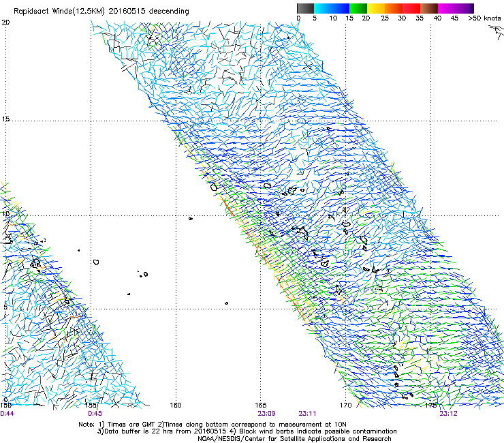Click the '30' label on the color scale
Viewport: 504px width, 443px height.
coord(402,18)
